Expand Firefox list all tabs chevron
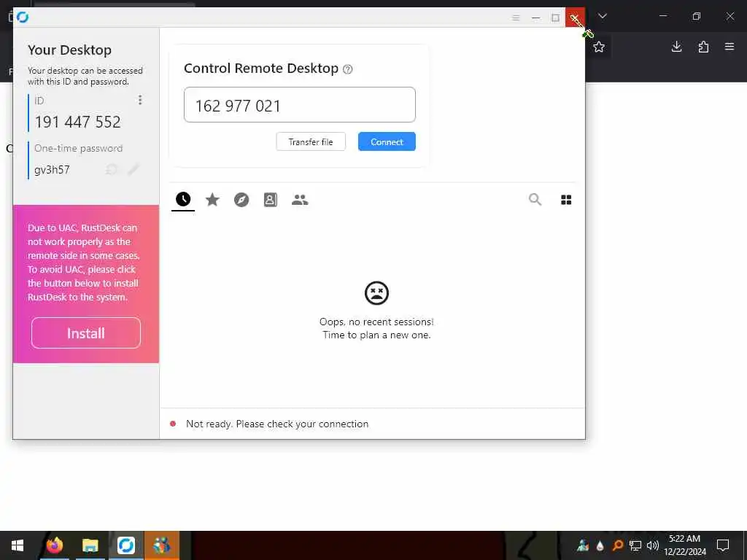The width and height of the screenshot is (747, 560). pos(603,16)
